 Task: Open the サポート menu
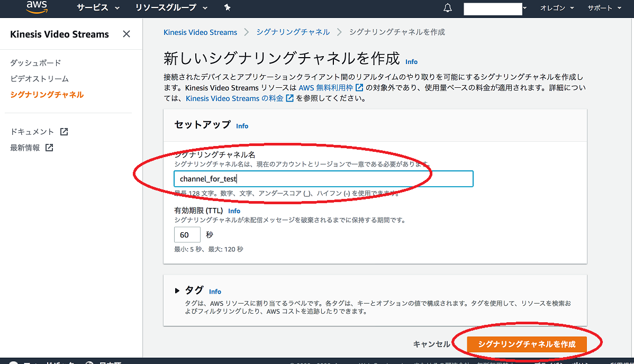coord(604,8)
